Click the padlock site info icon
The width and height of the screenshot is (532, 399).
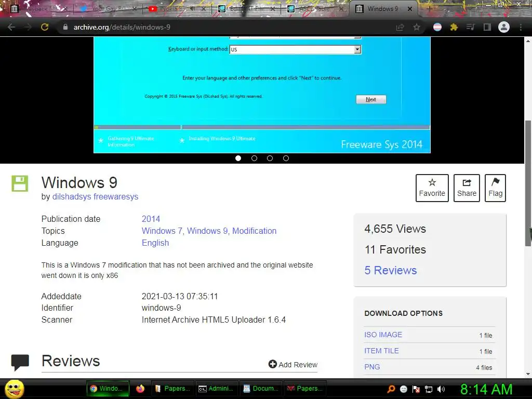point(65,27)
